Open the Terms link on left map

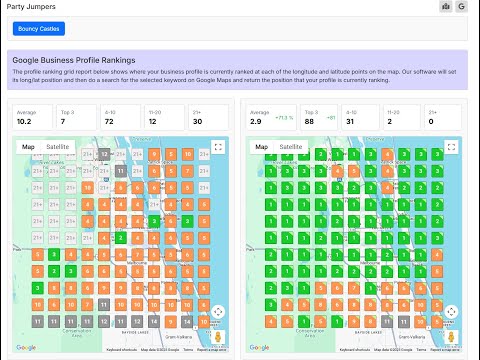point(188,350)
